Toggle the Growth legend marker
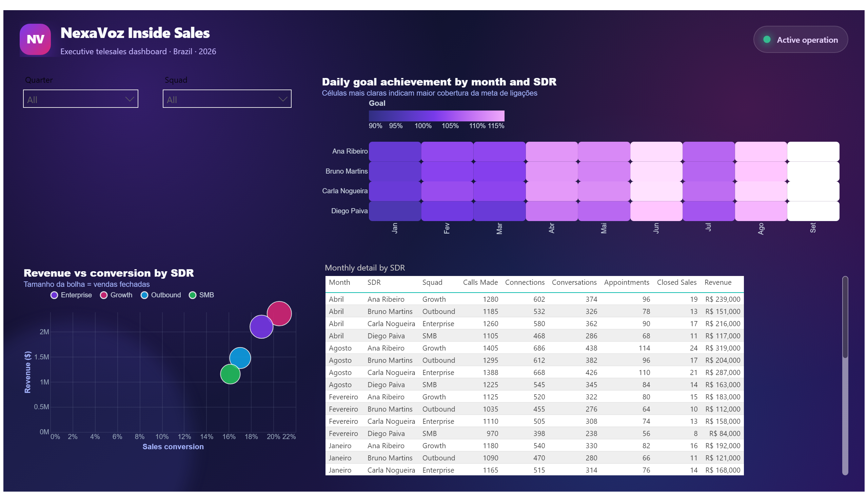 (104, 295)
